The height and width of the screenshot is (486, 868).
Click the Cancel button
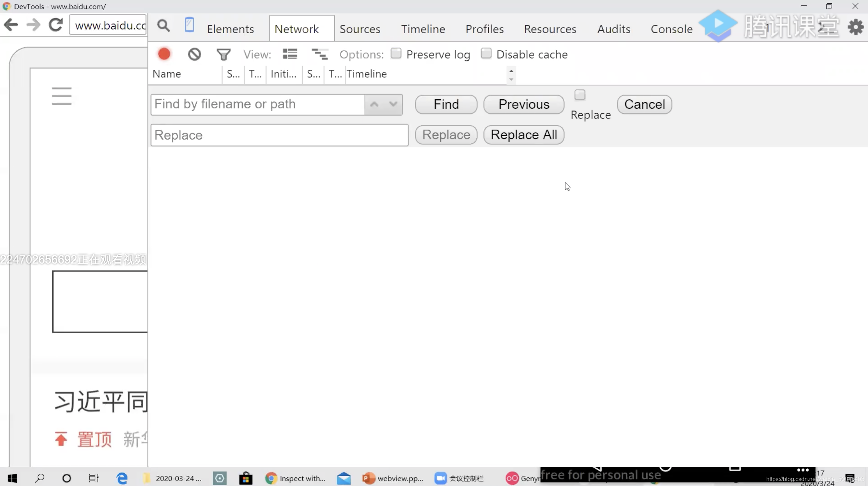coord(644,104)
